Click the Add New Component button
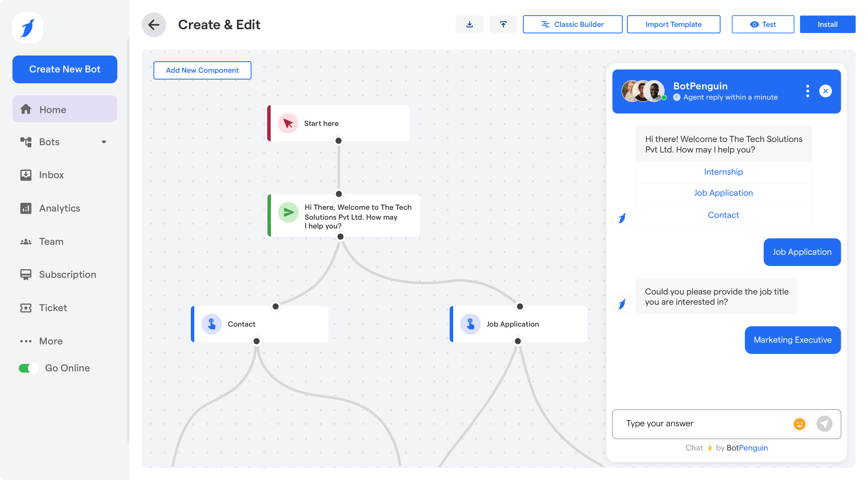868x480 pixels. [202, 70]
